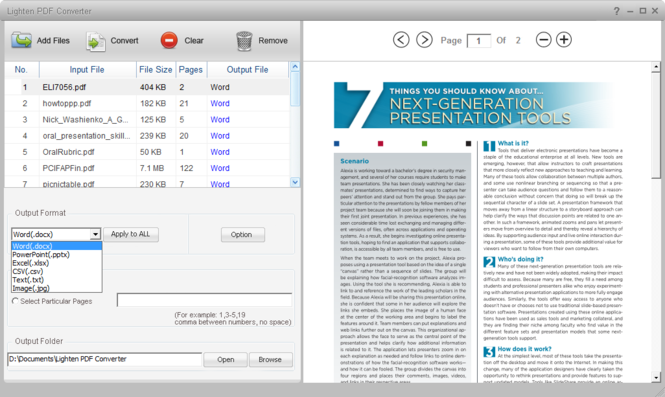Viewport: 665px width, 397px height.
Task: Click preview pane scroll down arrow
Action: point(656,377)
